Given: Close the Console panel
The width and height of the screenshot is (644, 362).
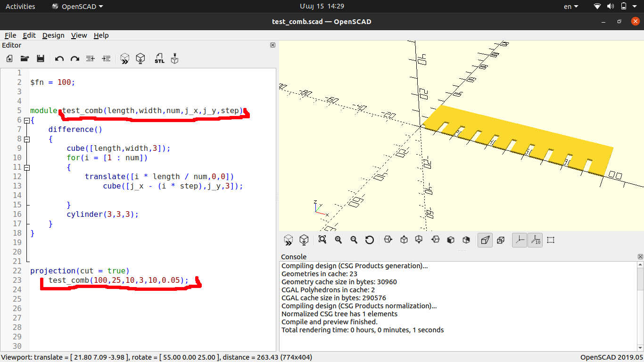Looking at the screenshot, I should (x=640, y=257).
